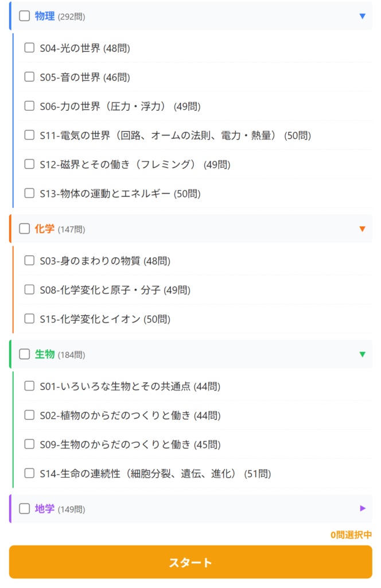Click the S09-生物のからだのつくりと働き label
Viewport: 381px width, 588px height.
click(130, 444)
